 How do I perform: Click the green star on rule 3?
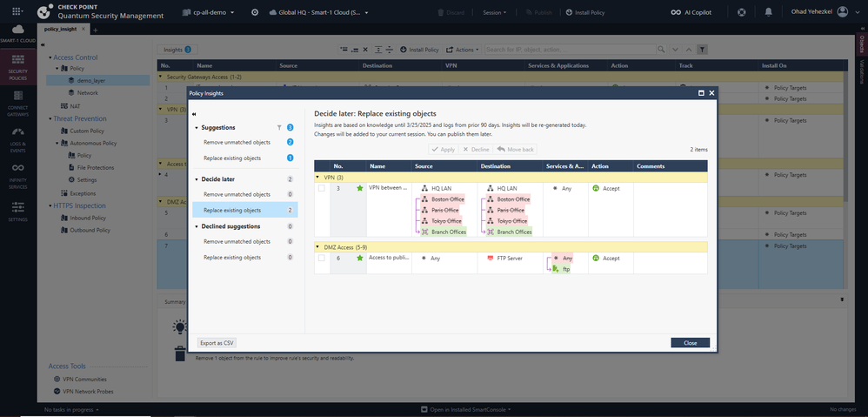pos(360,188)
